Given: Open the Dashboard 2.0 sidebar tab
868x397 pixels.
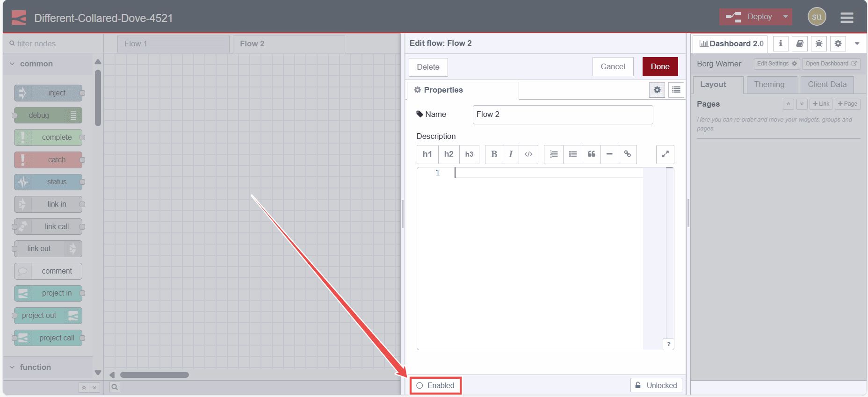Looking at the screenshot, I should (731, 43).
